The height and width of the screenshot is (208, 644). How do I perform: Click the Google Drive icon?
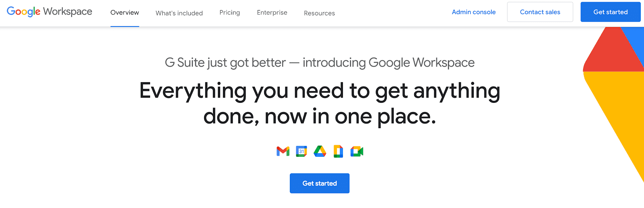(320, 151)
